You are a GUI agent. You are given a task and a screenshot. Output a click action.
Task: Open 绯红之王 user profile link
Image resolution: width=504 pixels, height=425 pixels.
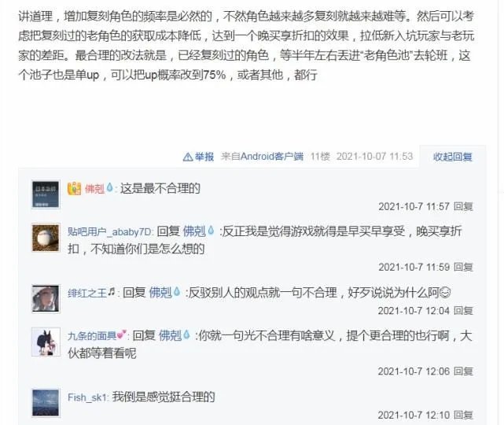click(87, 293)
